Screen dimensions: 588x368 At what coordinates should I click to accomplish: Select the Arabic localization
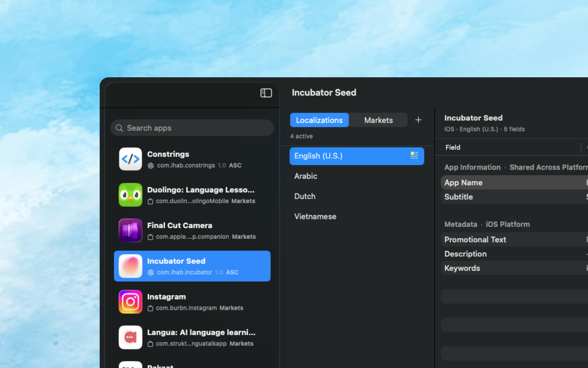click(x=357, y=176)
